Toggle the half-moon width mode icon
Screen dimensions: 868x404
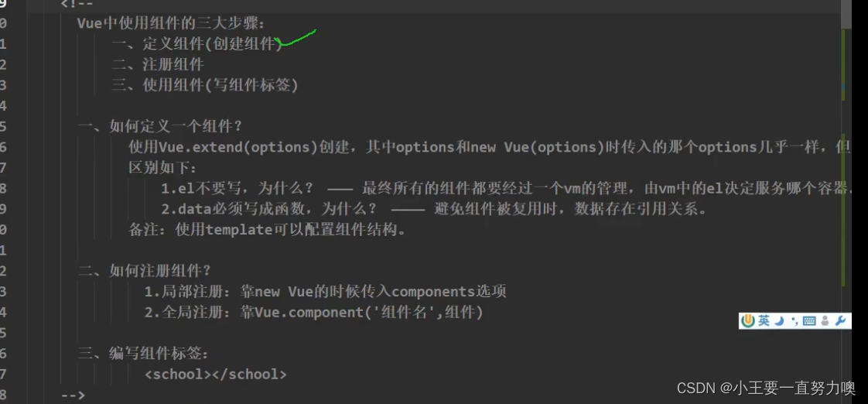coord(780,320)
